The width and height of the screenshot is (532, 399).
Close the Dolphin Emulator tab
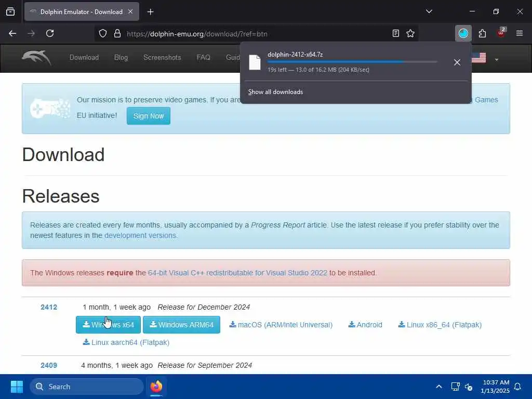point(130,11)
